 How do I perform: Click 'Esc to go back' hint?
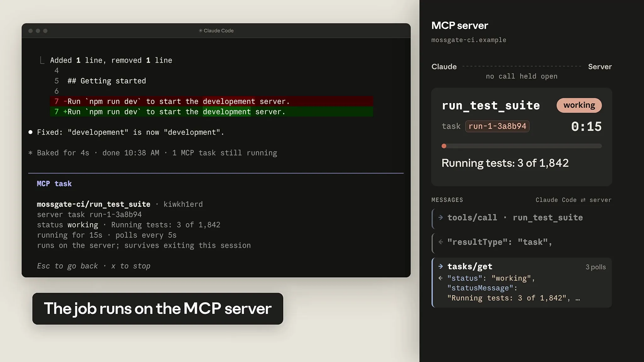pos(67,266)
